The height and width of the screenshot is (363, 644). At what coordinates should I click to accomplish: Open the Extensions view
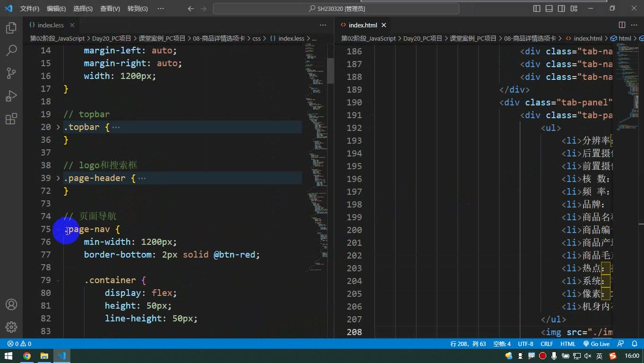click(x=11, y=119)
